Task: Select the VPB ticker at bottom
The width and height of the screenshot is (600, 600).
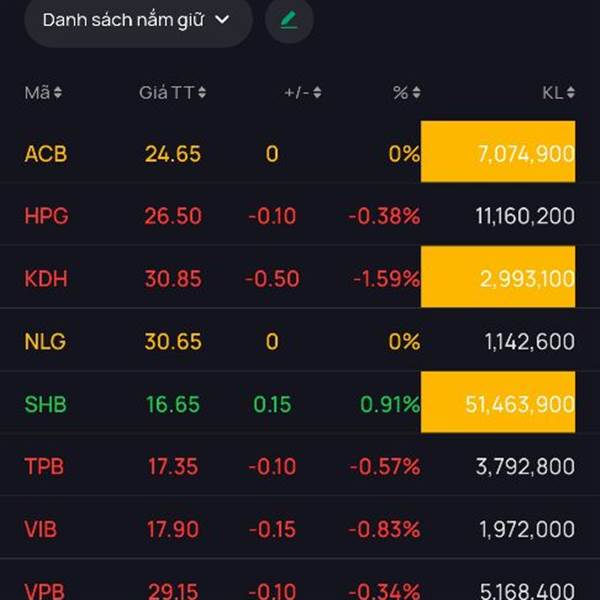Action: click(x=44, y=591)
